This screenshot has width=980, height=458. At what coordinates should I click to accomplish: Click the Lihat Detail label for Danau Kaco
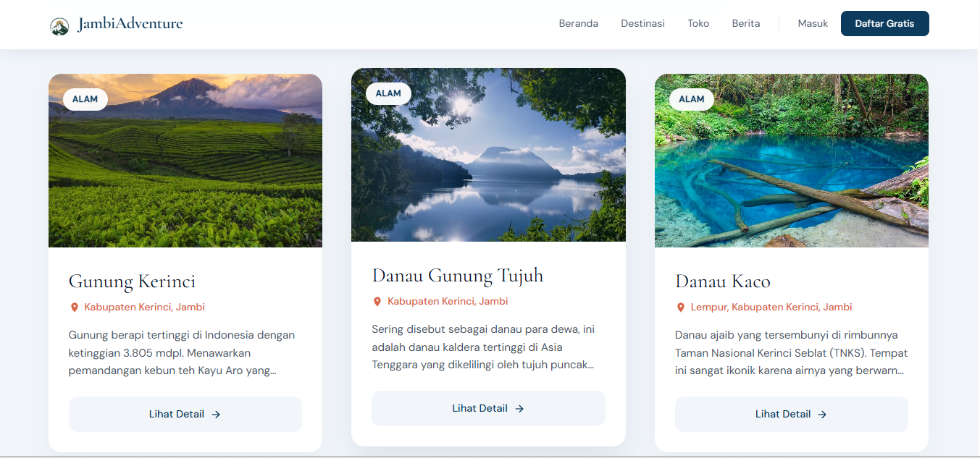coord(783,415)
